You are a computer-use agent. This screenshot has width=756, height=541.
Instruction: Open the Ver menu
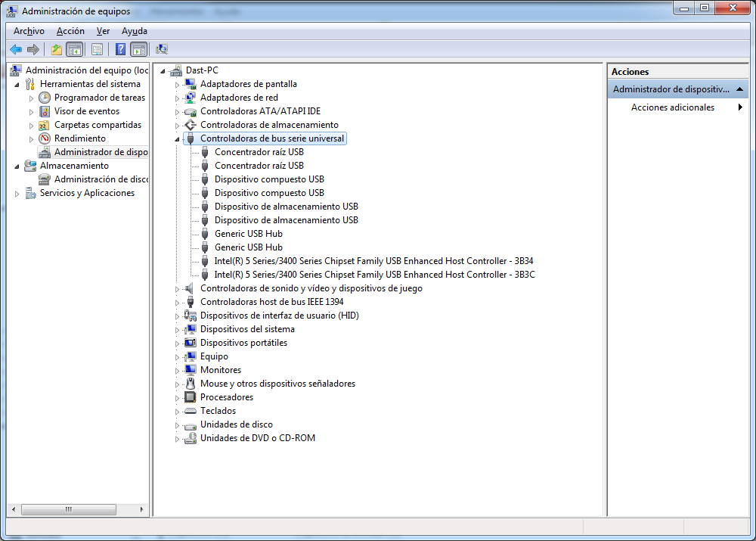pos(103,31)
